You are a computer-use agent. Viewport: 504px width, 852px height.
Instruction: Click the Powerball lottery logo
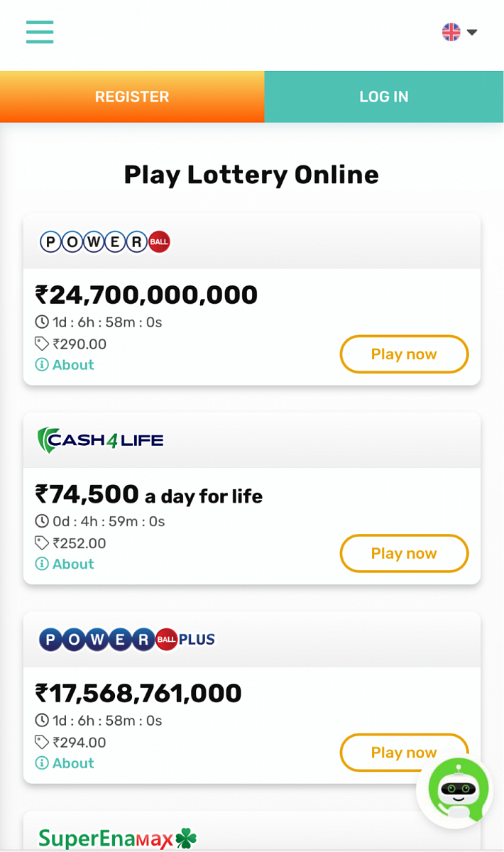[105, 242]
